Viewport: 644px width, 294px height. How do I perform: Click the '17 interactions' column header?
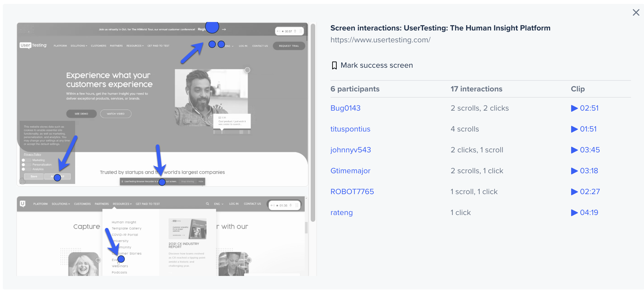pos(476,89)
